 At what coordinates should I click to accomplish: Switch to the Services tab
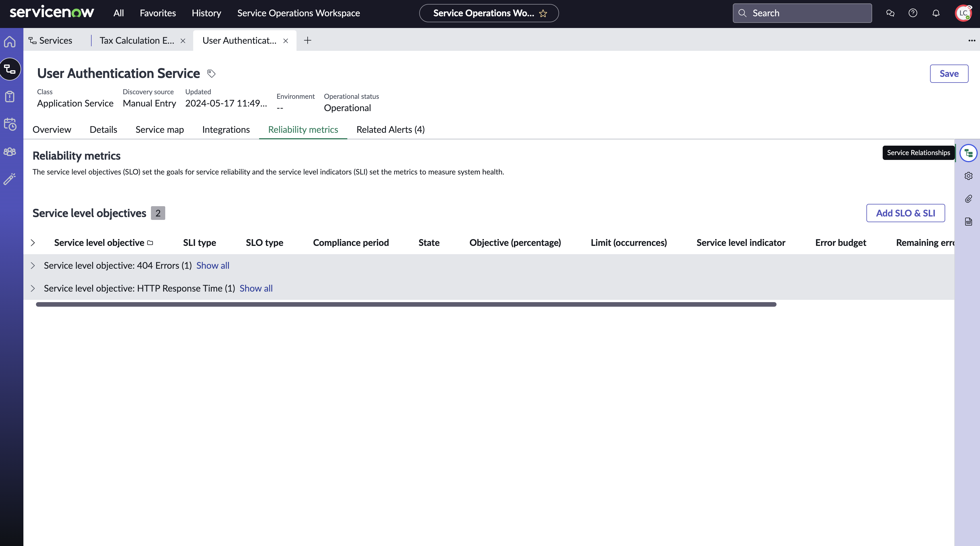coord(51,41)
